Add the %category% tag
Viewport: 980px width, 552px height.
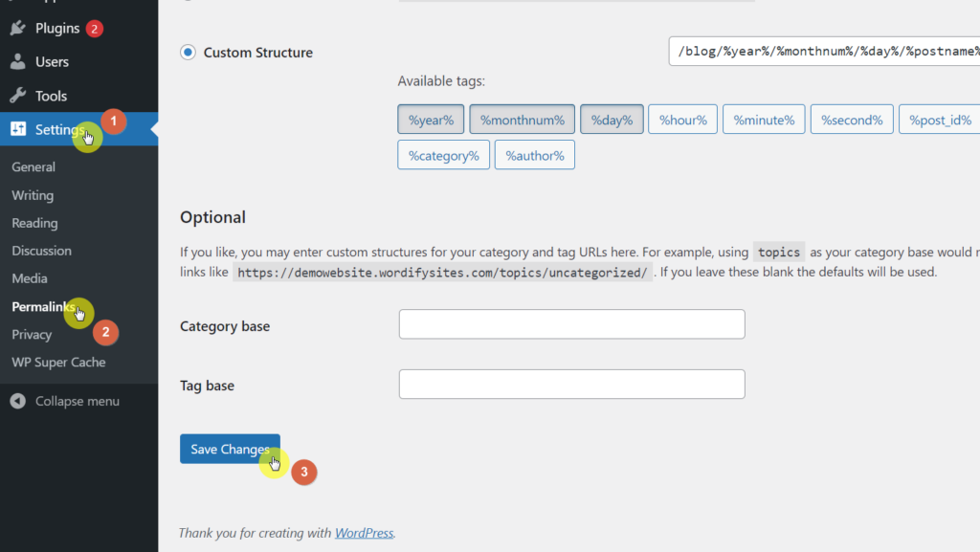[x=444, y=155]
